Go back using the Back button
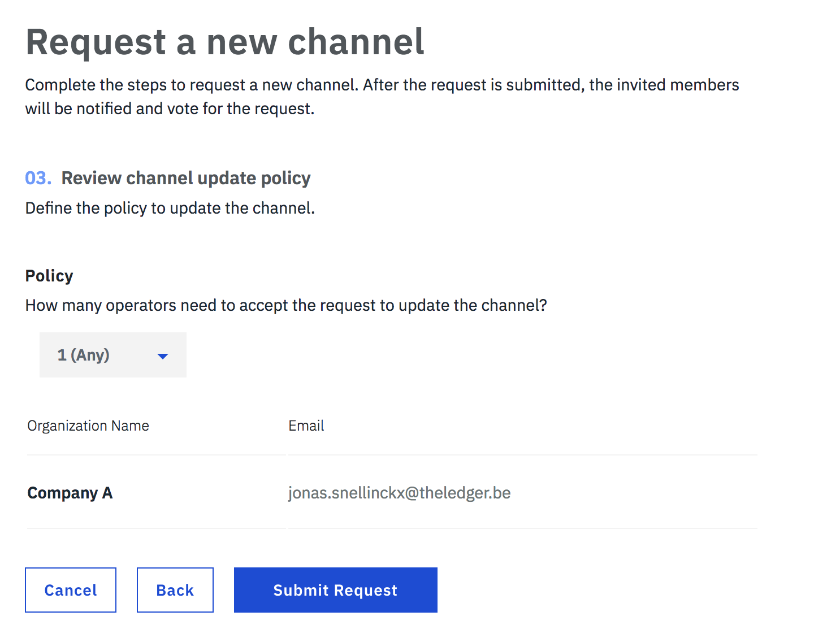 [175, 590]
